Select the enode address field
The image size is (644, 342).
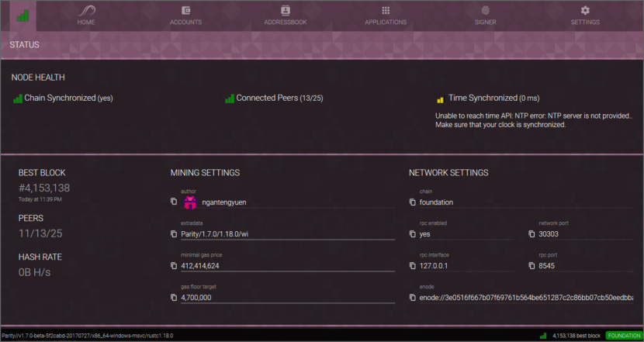pos(526,297)
